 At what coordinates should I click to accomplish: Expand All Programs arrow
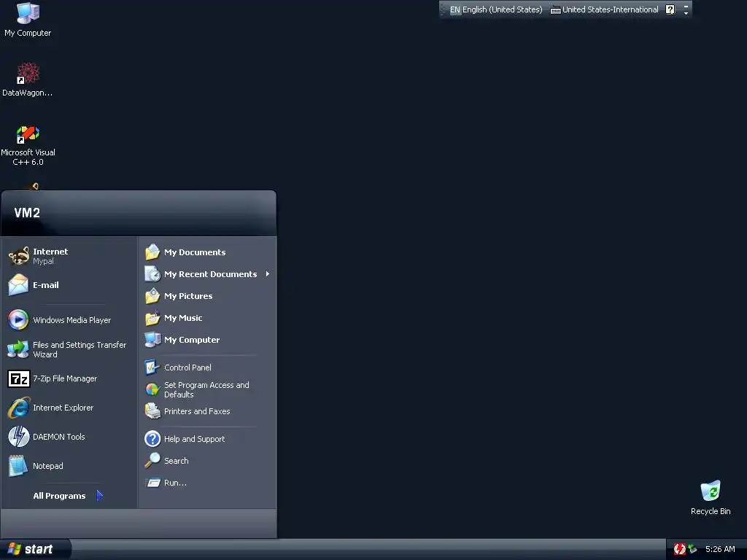pyautogui.click(x=99, y=496)
